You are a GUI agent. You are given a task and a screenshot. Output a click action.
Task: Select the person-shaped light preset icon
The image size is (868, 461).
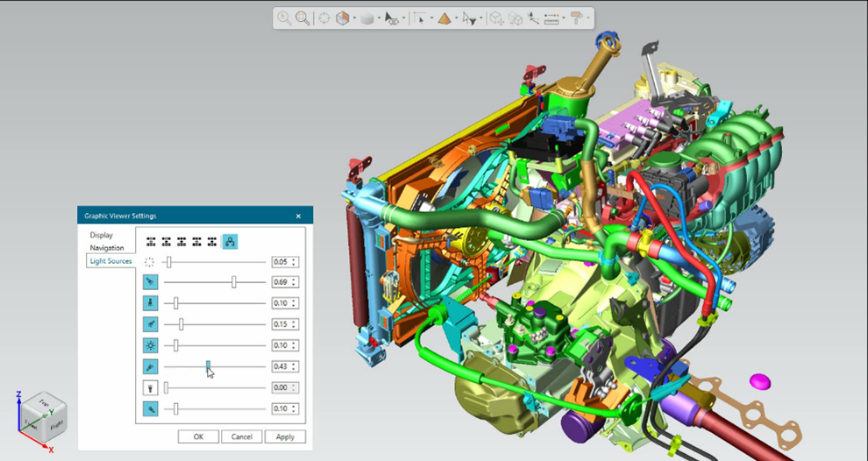pyautogui.click(x=230, y=241)
